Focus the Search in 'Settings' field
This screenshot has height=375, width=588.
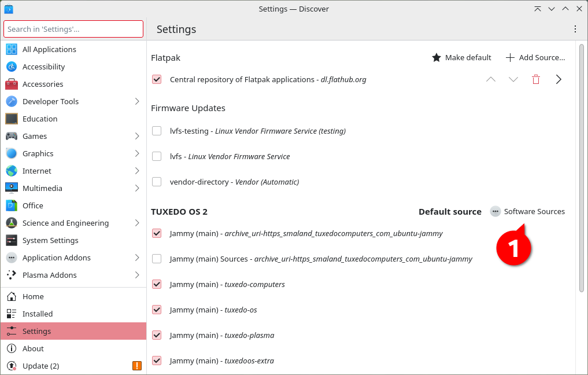[73, 29]
